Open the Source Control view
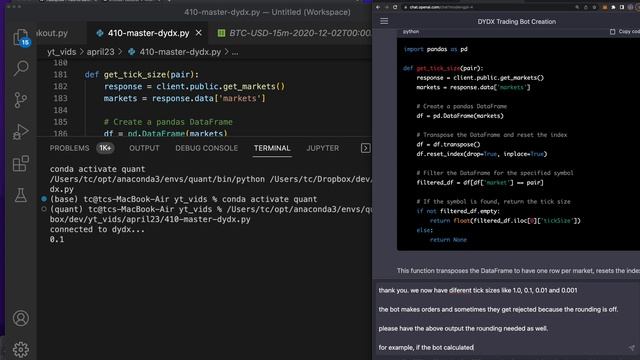The width and height of the screenshot is (640, 360). (x=21, y=100)
